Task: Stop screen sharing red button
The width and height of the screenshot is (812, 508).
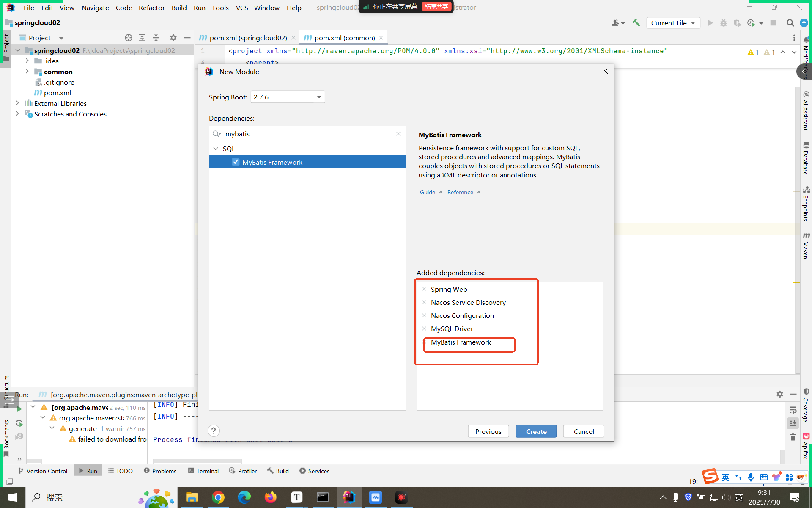Action: point(436,7)
